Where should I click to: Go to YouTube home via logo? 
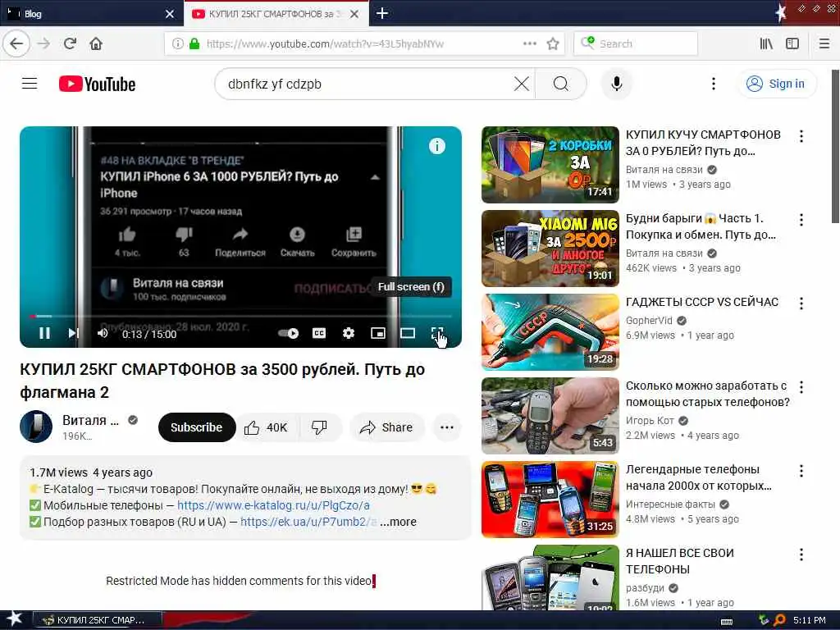click(x=97, y=84)
